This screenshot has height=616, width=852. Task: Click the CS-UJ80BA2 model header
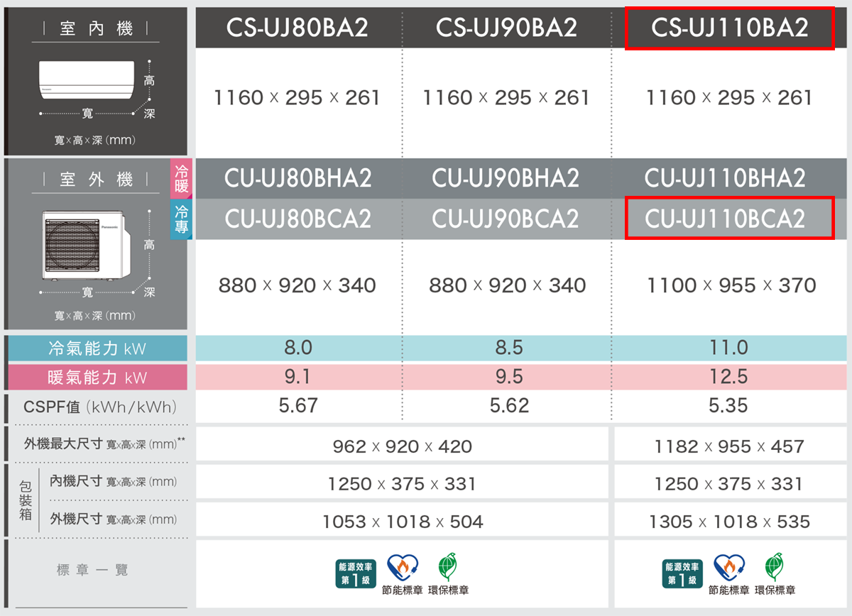297,28
